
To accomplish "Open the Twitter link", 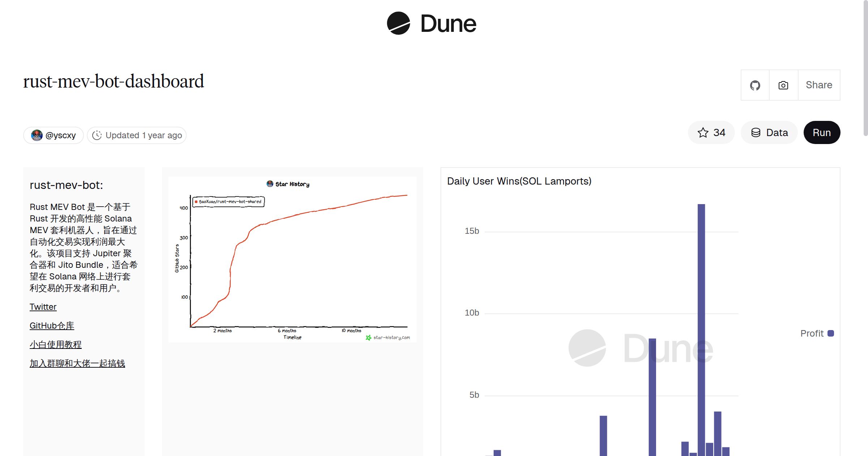I will tap(43, 307).
